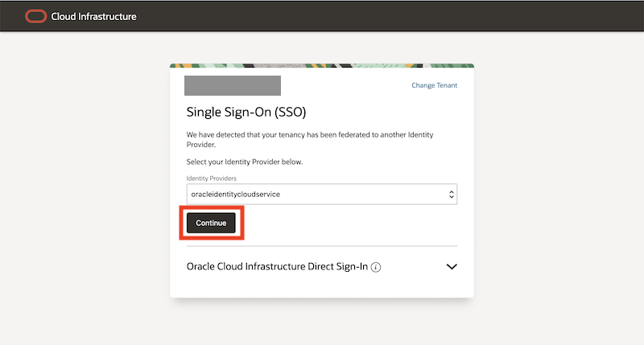Click the info icon beside Direct Sign-In
644x345 pixels.
376,267
